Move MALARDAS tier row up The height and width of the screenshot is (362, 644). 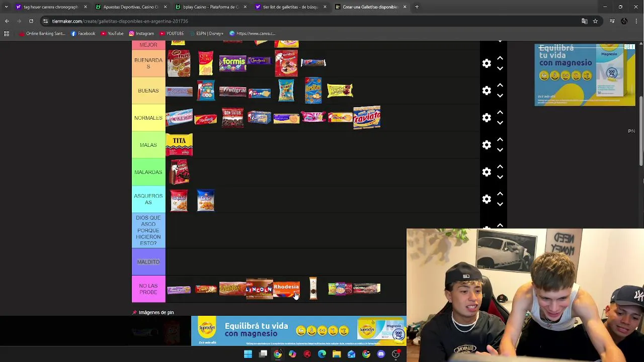500,167
